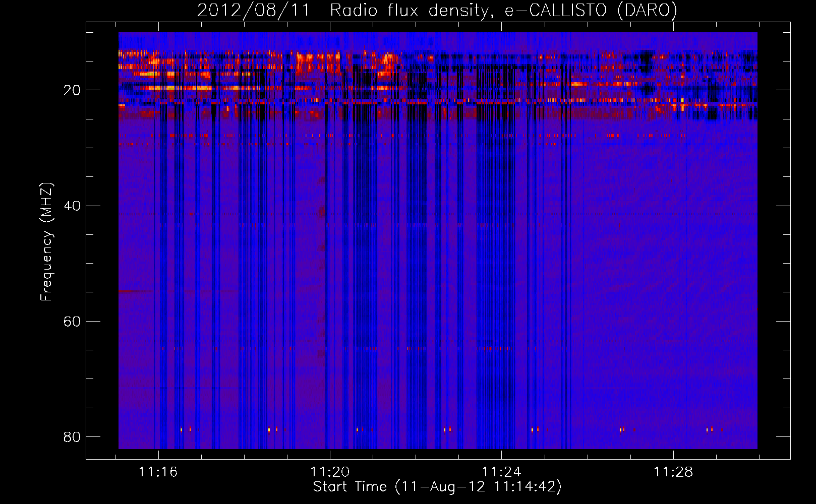Click the 20 frequency axis label
The width and height of the screenshot is (816, 504).
(x=72, y=90)
